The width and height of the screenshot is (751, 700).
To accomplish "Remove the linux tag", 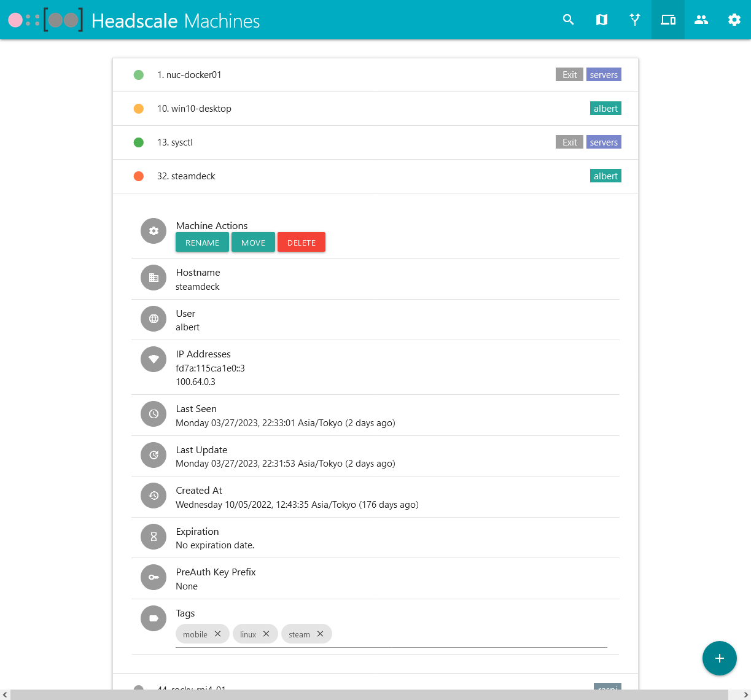I will click(x=266, y=634).
